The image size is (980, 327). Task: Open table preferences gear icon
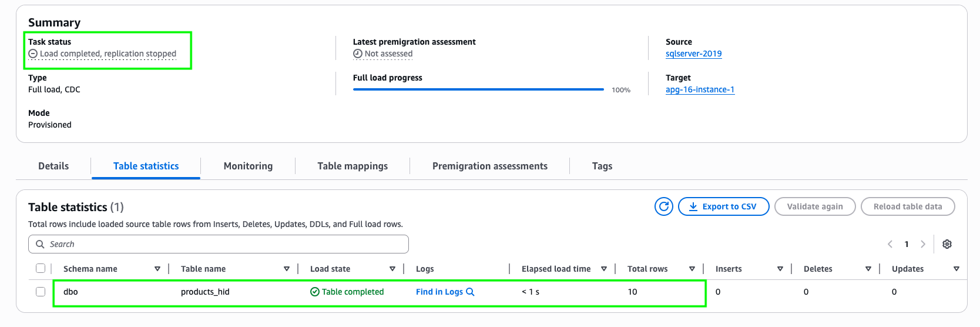coord(947,244)
